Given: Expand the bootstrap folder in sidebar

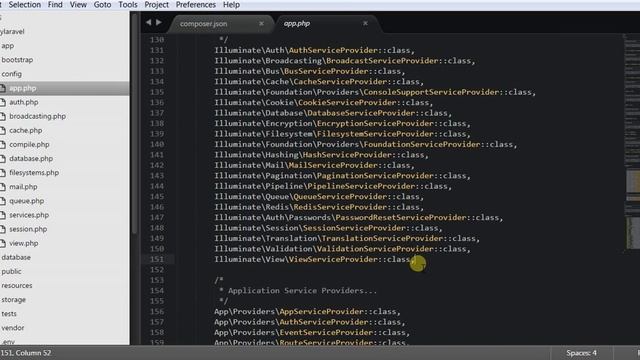Looking at the screenshot, I should tap(17, 60).
